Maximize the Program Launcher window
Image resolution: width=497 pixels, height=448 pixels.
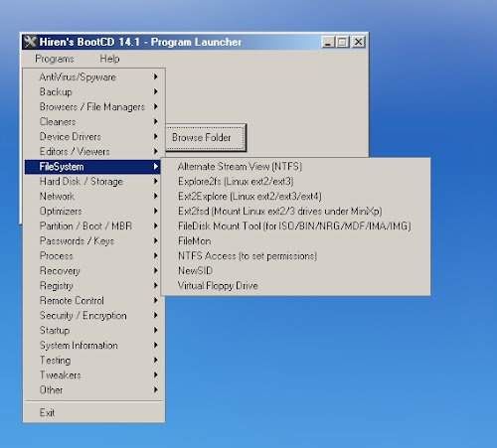(x=342, y=42)
